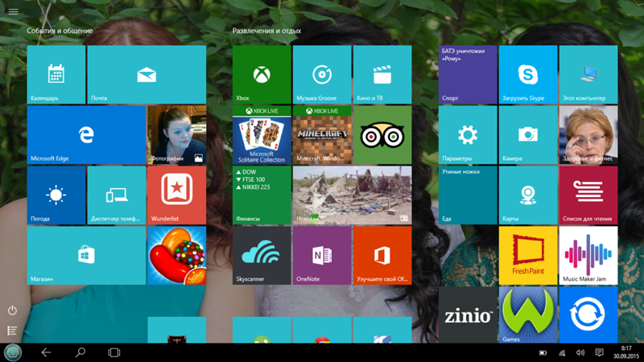Click the Start orb button
The width and height of the screenshot is (644, 362).
click(x=13, y=352)
